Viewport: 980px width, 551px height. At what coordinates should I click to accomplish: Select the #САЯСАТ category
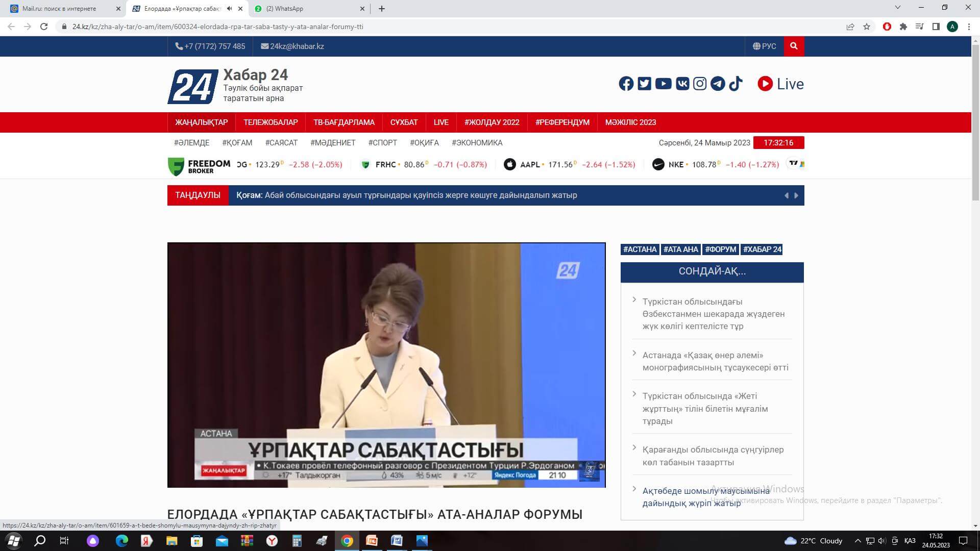(x=281, y=143)
